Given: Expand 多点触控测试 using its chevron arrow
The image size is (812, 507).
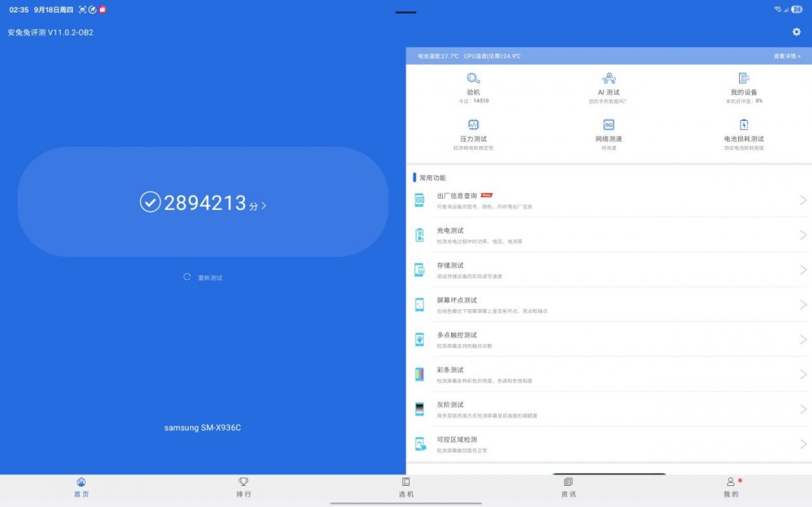Looking at the screenshot, I should coord(803,340).
